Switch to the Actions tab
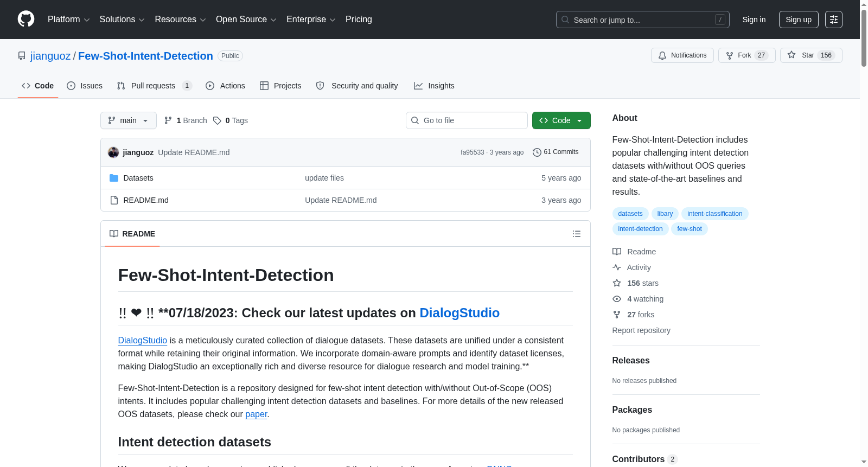This screenshot has width=868, height=467. 225,86
